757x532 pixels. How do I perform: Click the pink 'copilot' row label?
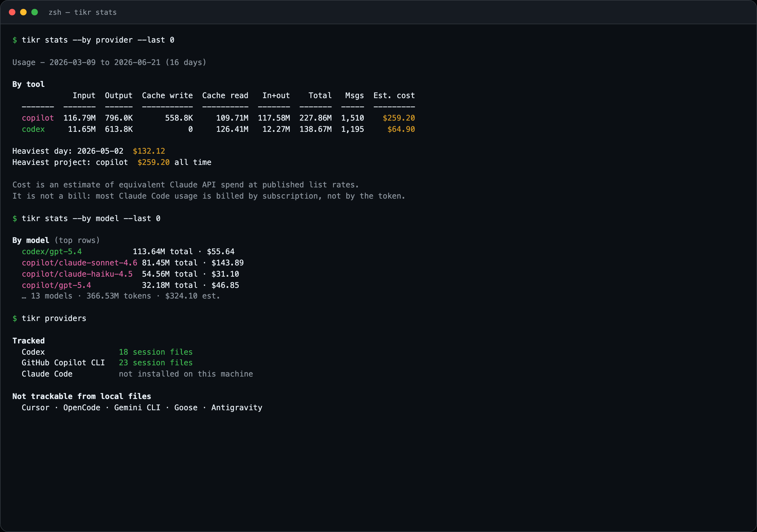(x=38, y=118)
